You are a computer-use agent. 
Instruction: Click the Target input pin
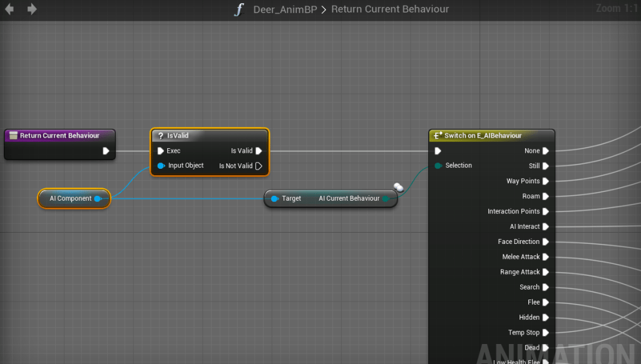275,199
